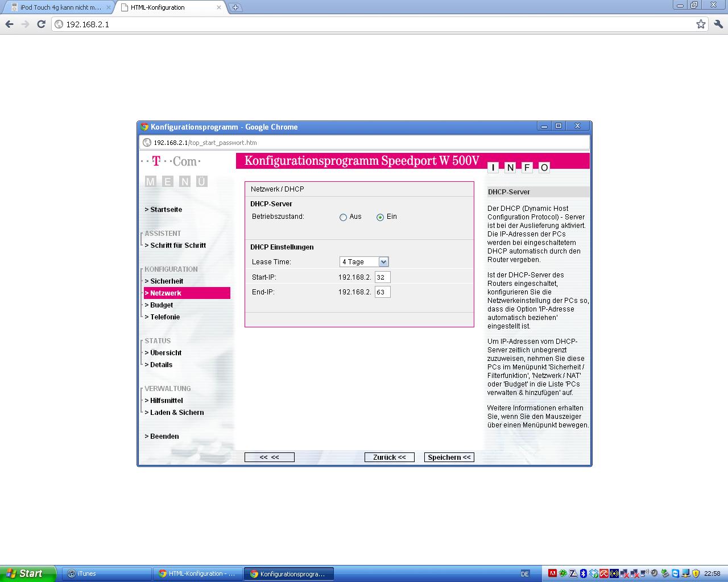The image size is (728, 582).
Task: Click the wireless network connection tray icon
Action: tap(644, 573)
